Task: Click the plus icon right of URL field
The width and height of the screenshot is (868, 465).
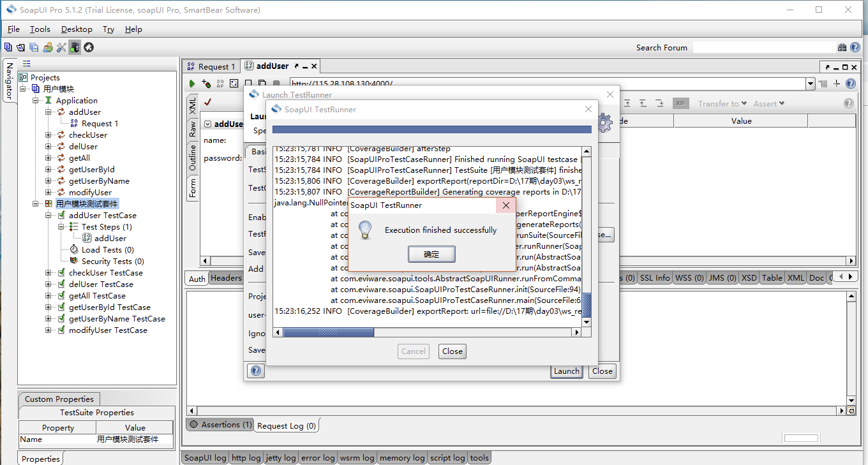Action: [837, 84]
